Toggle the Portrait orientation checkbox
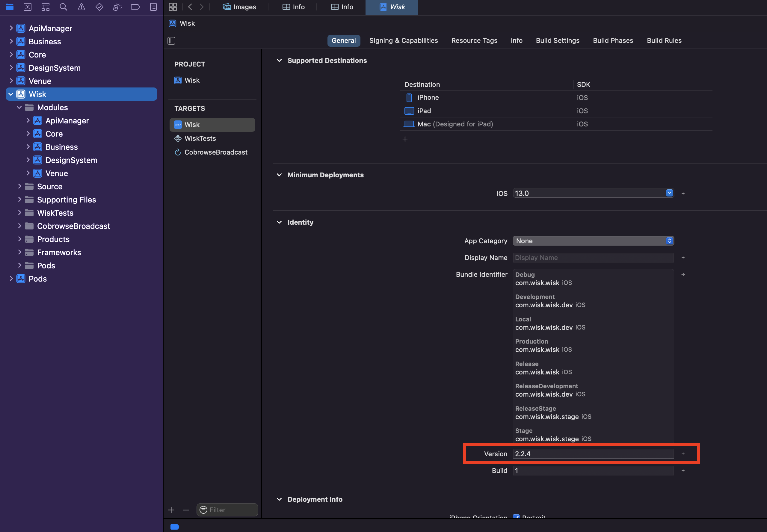This screenshot has height=532, width=767. click(516, 517)
